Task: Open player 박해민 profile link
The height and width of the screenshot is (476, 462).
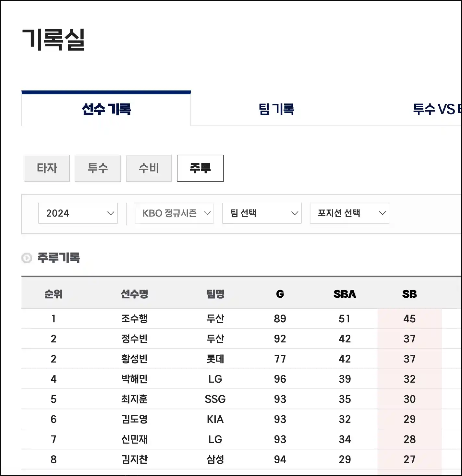Action: 134,379
